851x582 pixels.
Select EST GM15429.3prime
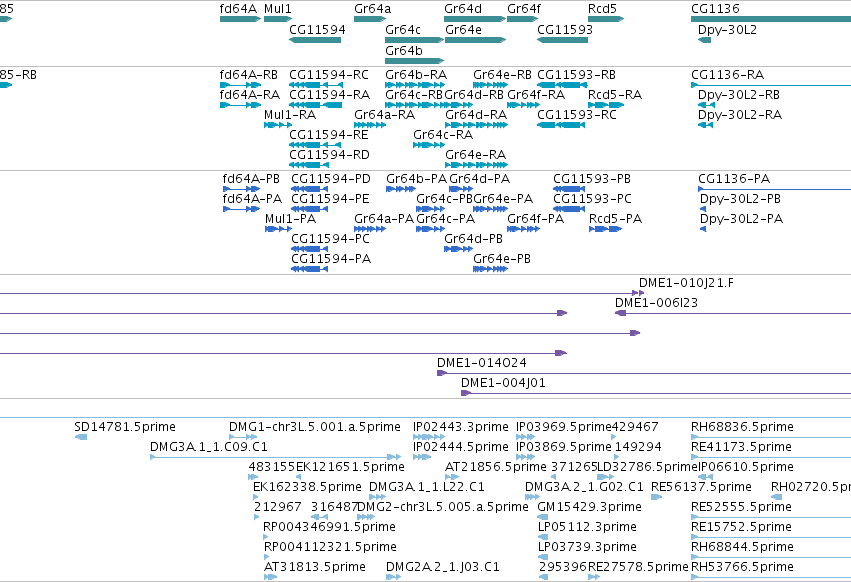pos(589,508)
